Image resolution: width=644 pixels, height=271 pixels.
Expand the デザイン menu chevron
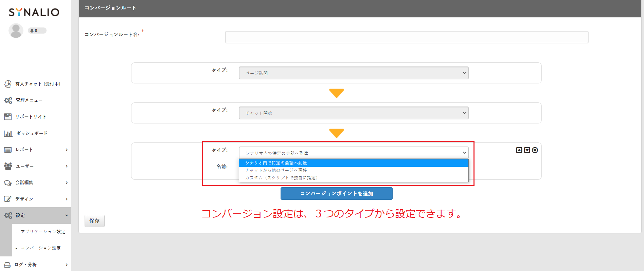click(x=67, y=199)
